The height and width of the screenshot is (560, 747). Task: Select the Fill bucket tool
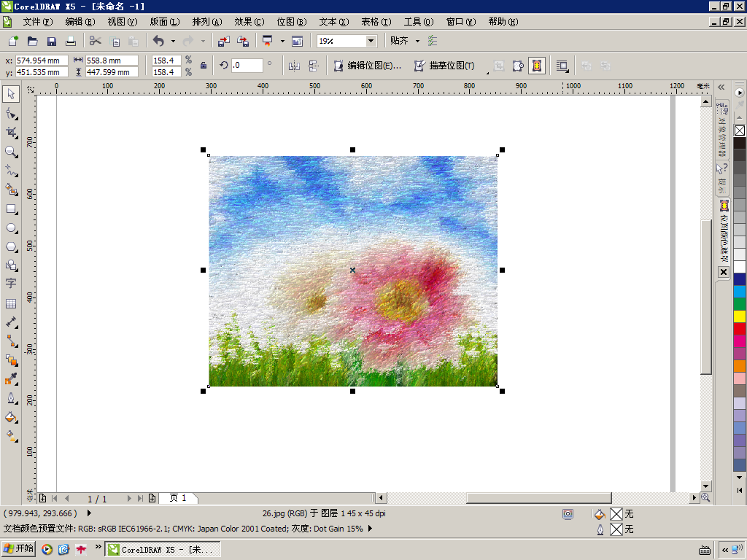(11, 417)
